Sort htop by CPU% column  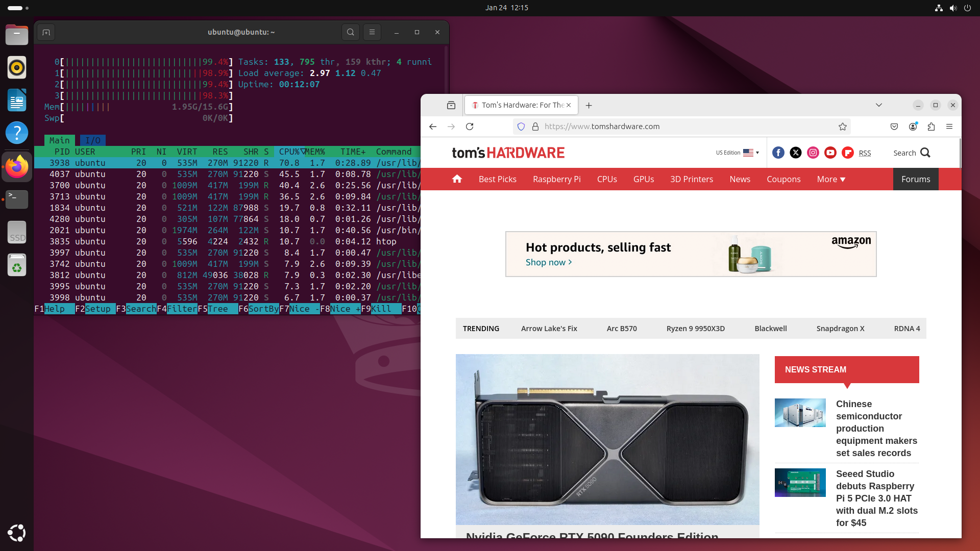coord(289,152)
